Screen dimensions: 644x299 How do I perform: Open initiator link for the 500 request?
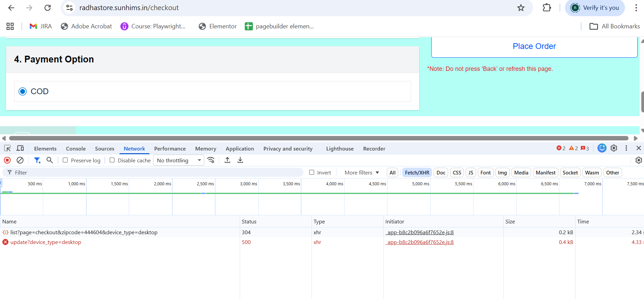(420, 242)
